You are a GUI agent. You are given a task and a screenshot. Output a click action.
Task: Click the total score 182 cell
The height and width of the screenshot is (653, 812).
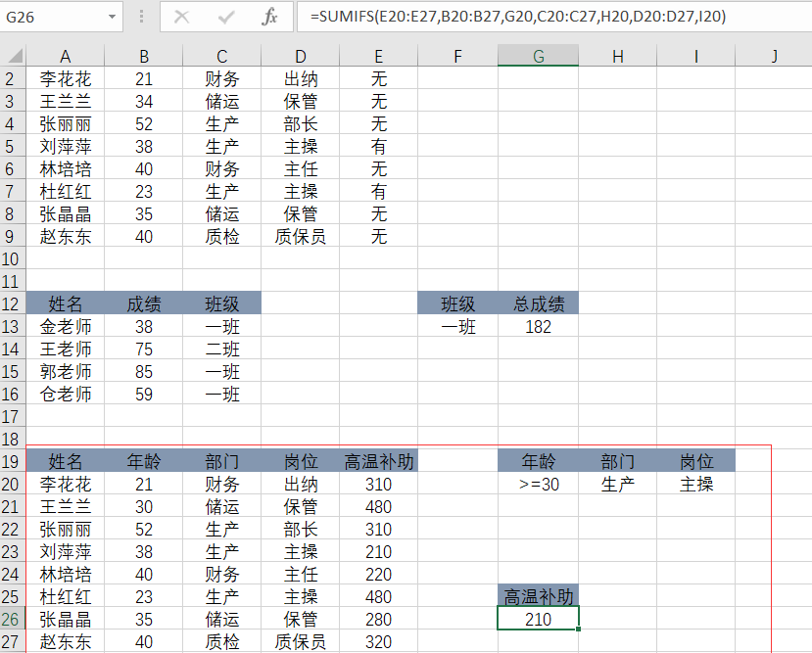pos(538,327)
